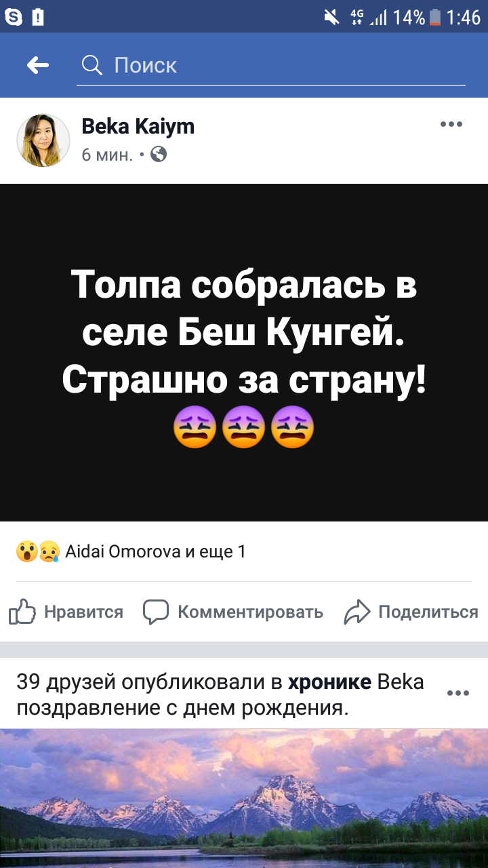This screenshot has width=488, height=868.
Task: Open the mountain landscape photo
Action: (x=244, y=799)
